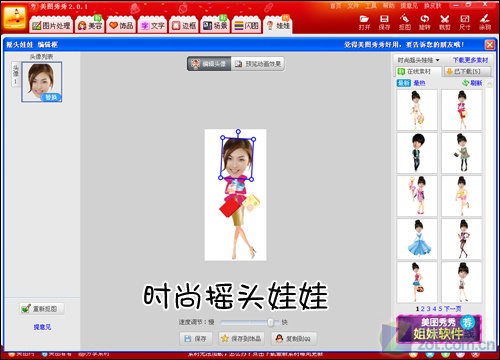Switch to the 已下载 downloaded tab

click(x=467, y=71)
